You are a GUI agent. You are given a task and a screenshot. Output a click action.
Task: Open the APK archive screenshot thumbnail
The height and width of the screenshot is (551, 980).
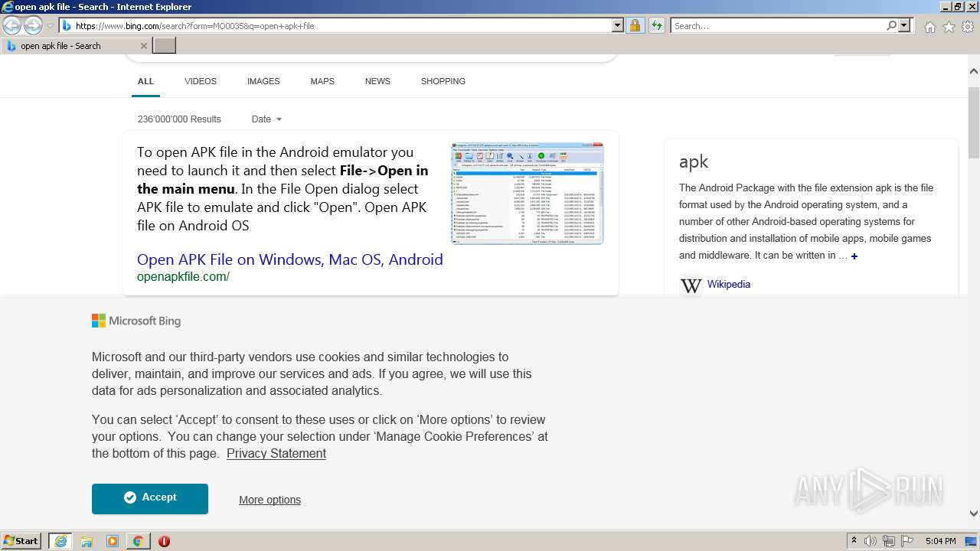528,194
